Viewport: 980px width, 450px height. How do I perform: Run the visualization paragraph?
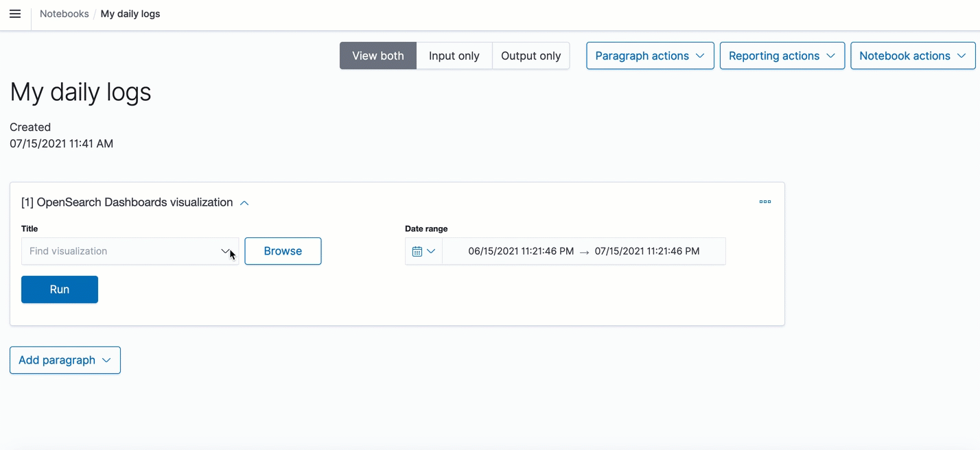pos(59,289)
